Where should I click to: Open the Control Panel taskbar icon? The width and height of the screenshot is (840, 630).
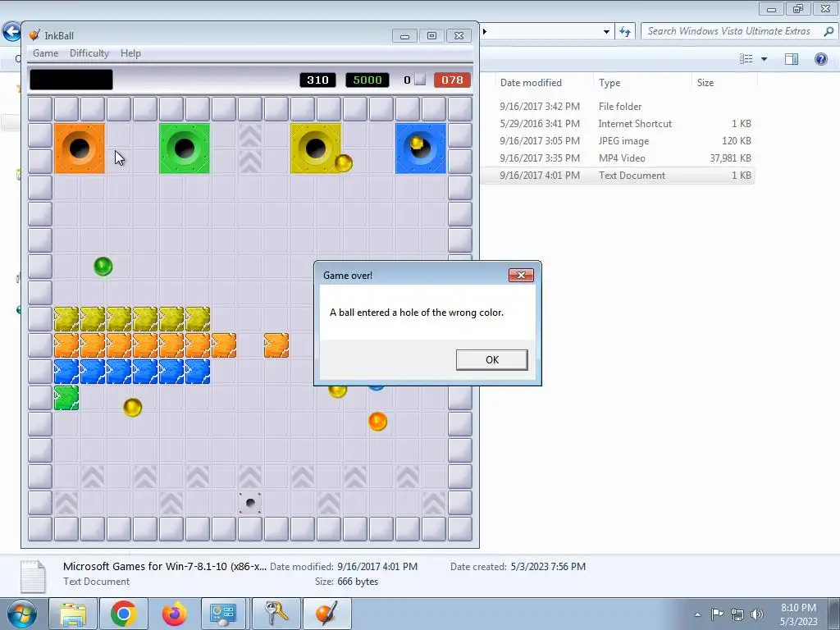click(223, 614)
